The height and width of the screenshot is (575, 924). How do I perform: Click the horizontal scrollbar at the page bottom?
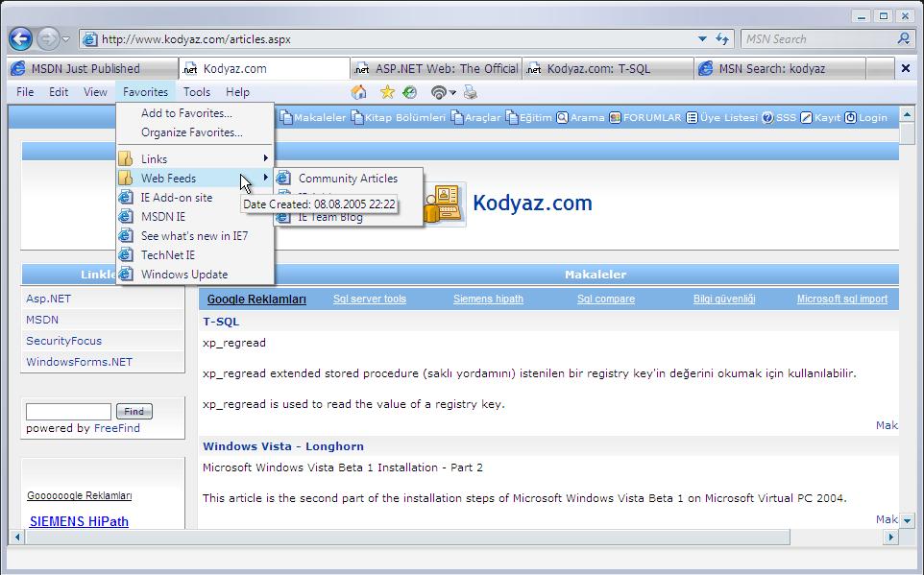403,537
